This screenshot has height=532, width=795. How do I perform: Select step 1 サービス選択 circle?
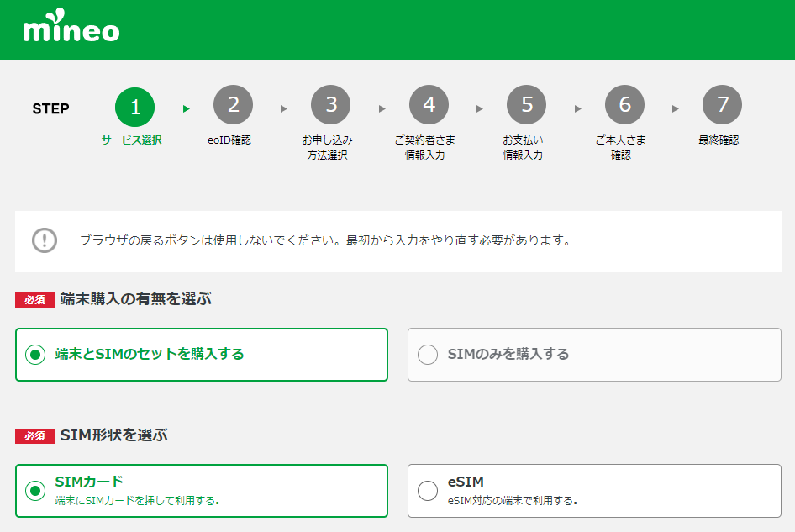[134, 105]
